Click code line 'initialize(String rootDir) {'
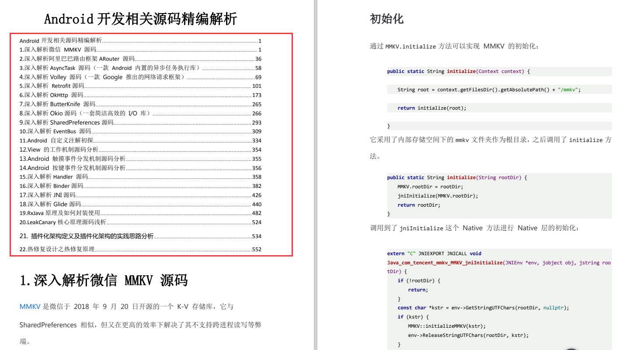 457,177
